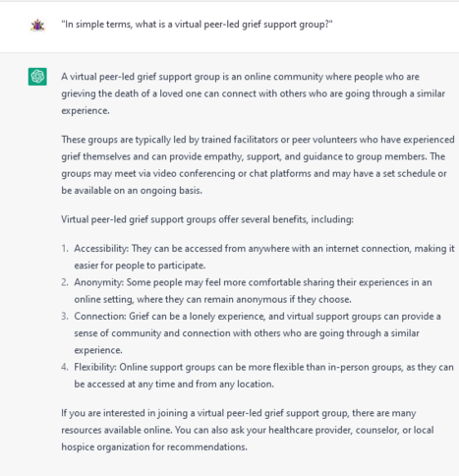Click the line 'Virtual peer-led grief support groups offer'

[207, 219]
